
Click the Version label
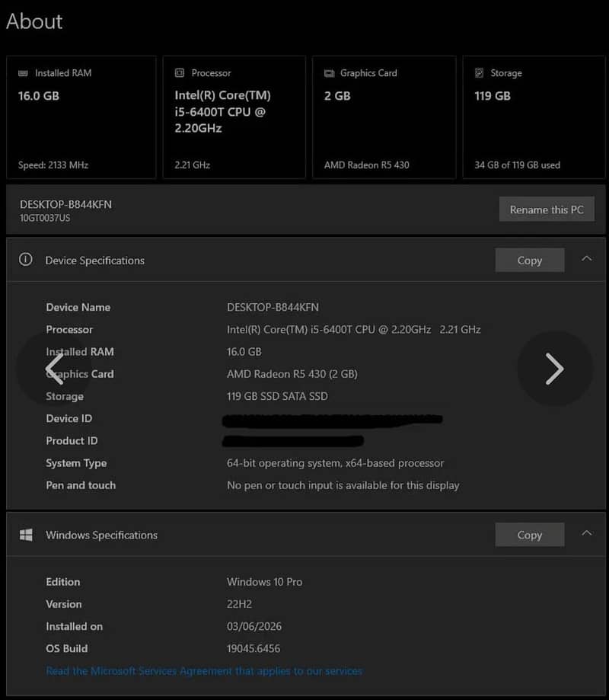coord(63,604)
